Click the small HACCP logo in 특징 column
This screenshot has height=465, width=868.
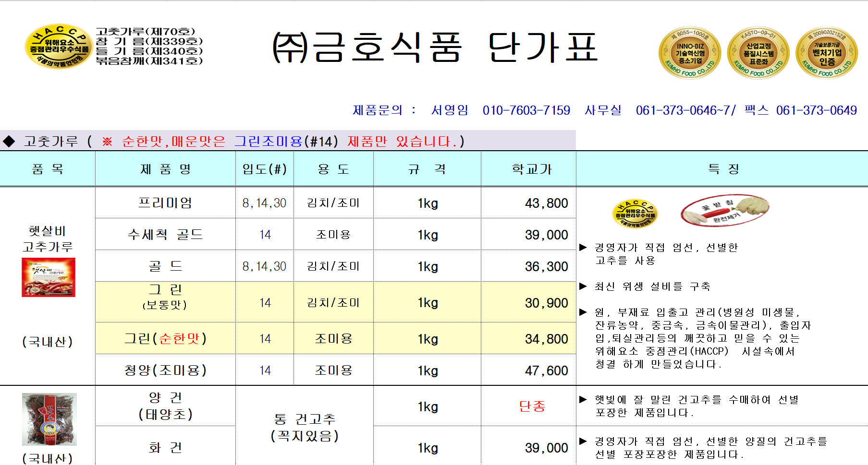(x=635, y=213)
